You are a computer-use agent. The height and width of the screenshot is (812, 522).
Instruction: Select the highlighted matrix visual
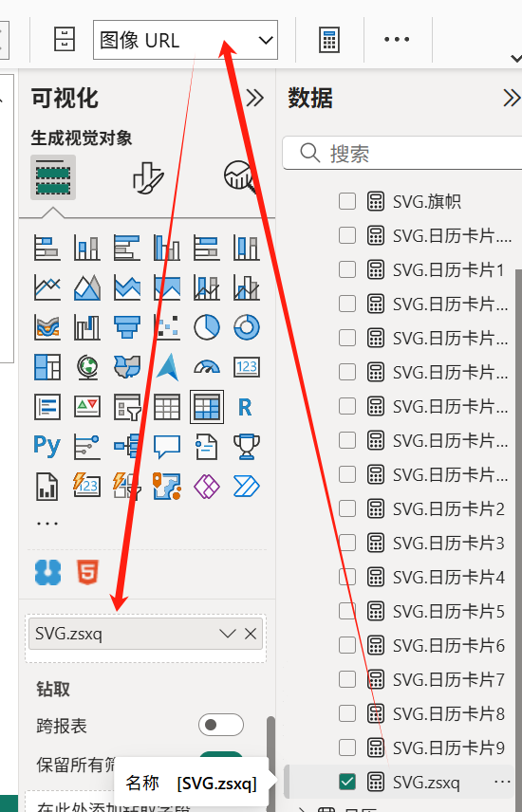[x=206, y=407]
